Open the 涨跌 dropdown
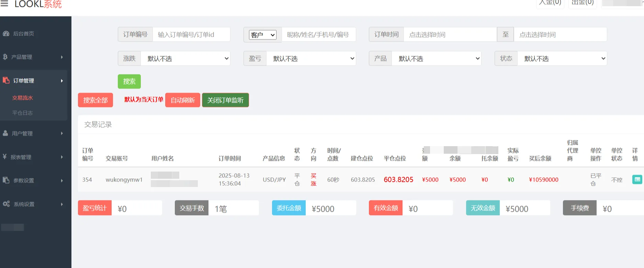Screen dimensions: 644x268 tap(185, 59)
